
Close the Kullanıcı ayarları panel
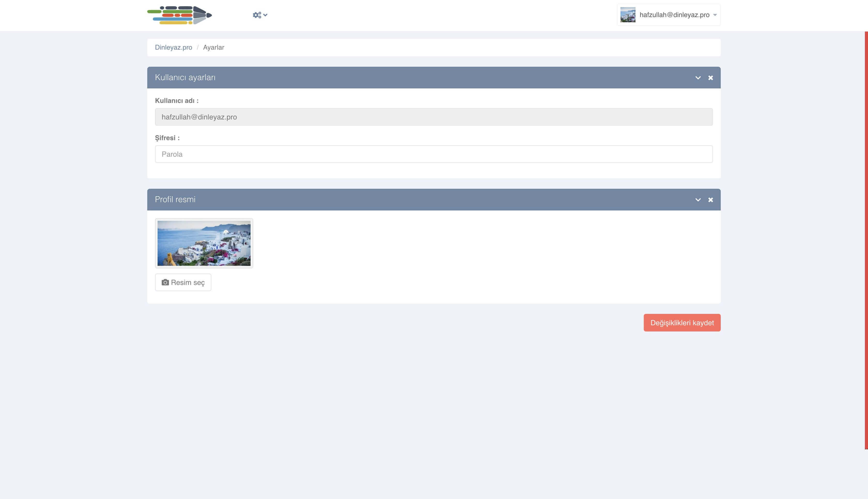[x=710, y=78]
